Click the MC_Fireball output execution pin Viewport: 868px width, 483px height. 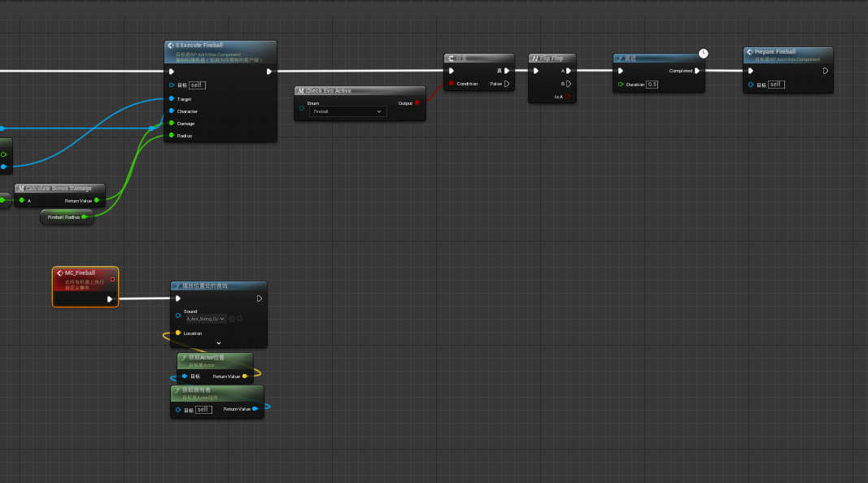pos(110,299)
